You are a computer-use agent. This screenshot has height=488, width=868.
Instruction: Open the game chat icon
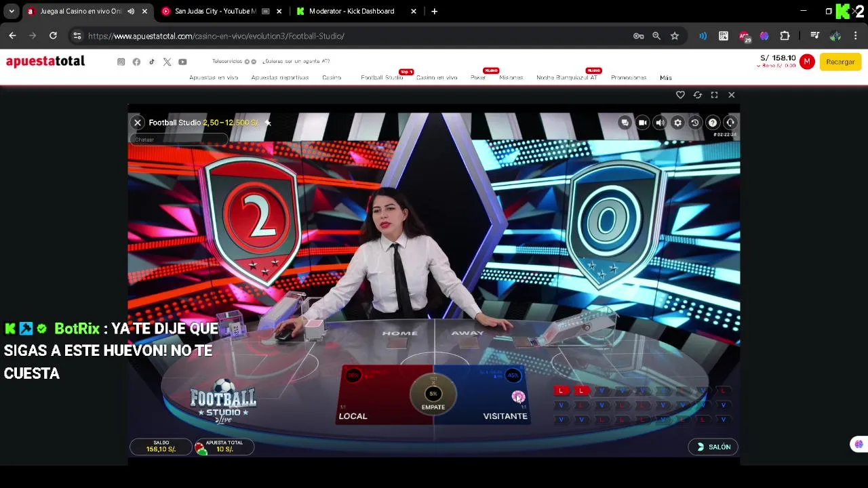pos(625,123)
